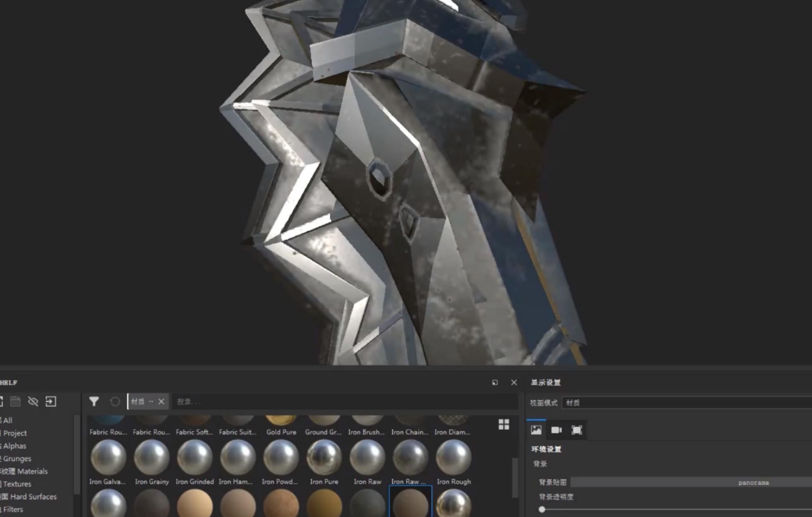Click the 显示设置 panel title
The height and width of the screenshot is (517, 812).
coord(546,382)
